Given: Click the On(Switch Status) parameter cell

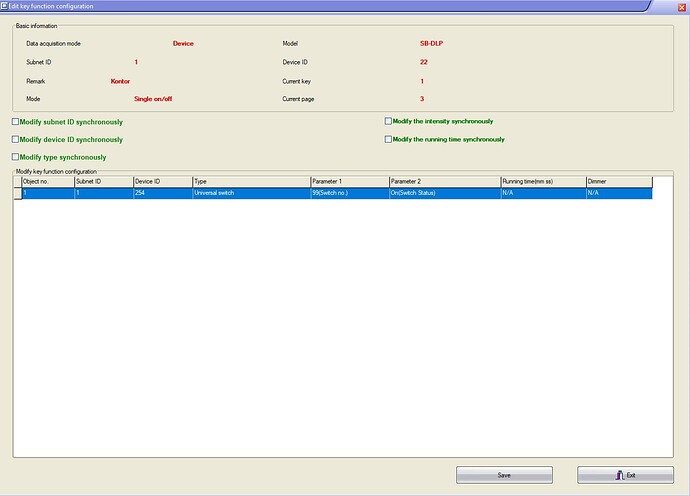Looking at the screenshot, I should (445, 193).
